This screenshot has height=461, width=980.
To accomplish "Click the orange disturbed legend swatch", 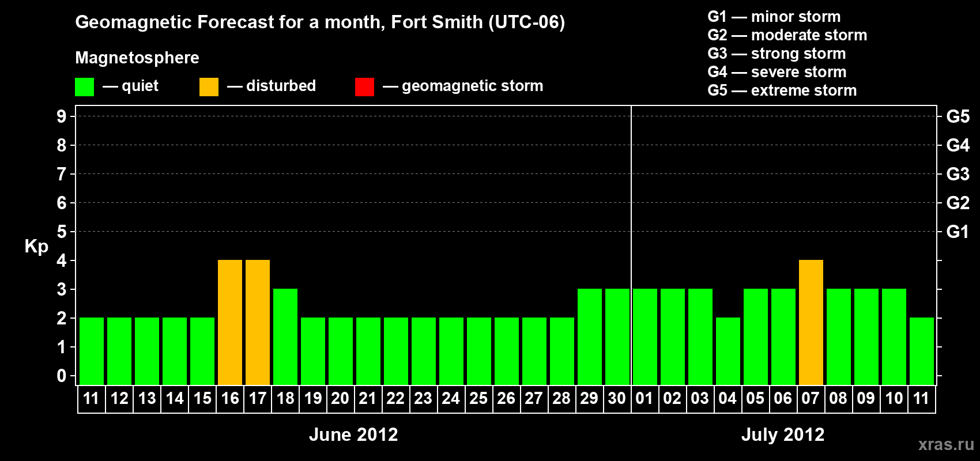I will pyautogui.click(x=209, y=87).
